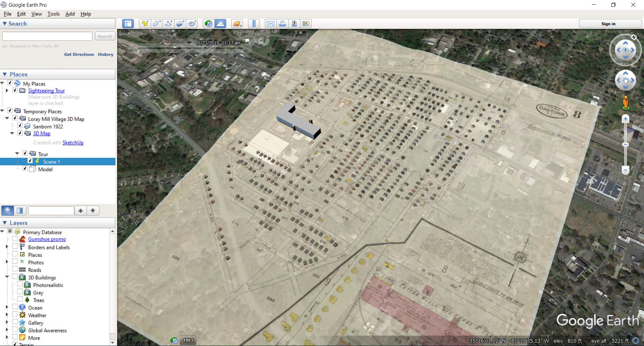
Task: Collapse Loray Mill Village 3D Map
Action: pos(7,118)
